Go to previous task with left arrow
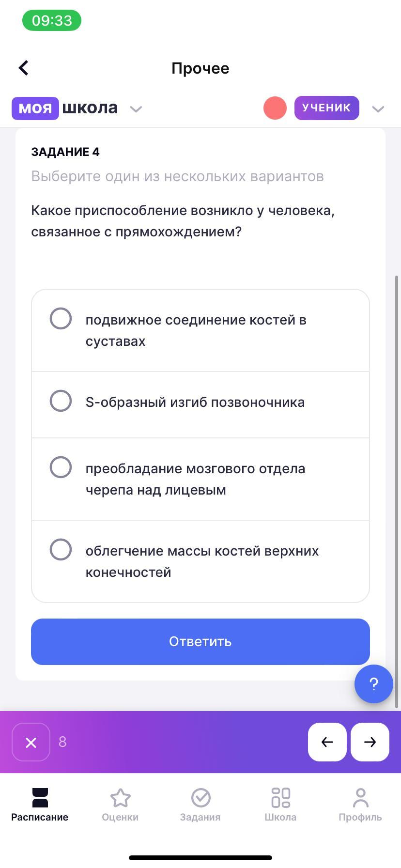This screenshot has height=868, width=401. point(327,742)
